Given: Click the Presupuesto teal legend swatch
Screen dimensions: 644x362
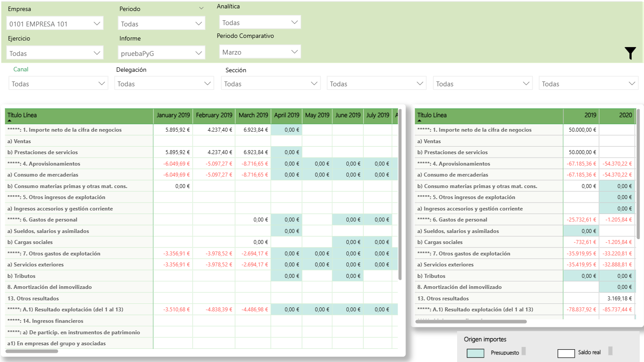Looking at the screenshot, I should tap(475, 353).
